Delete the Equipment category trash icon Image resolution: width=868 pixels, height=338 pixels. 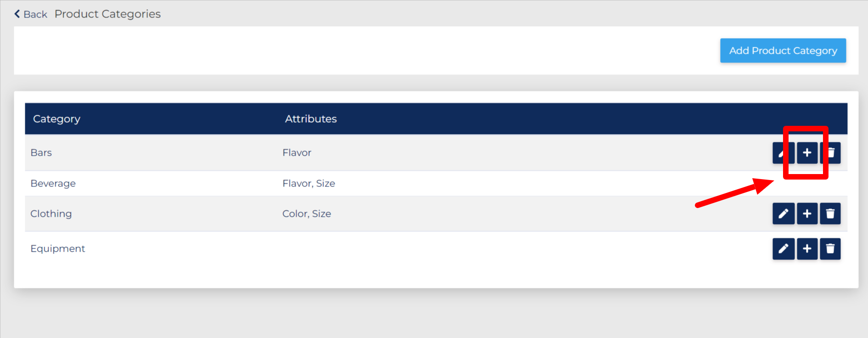[830, 249]
